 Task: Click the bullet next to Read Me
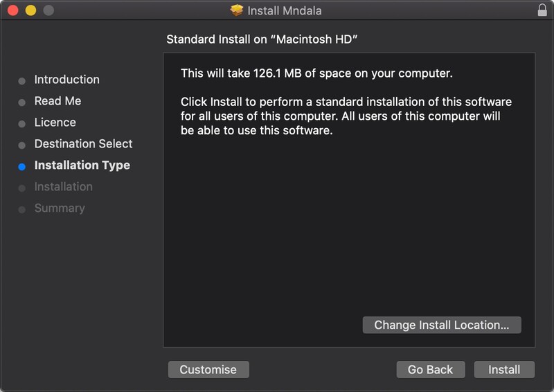pyautogui.click(x=22, y=102)
